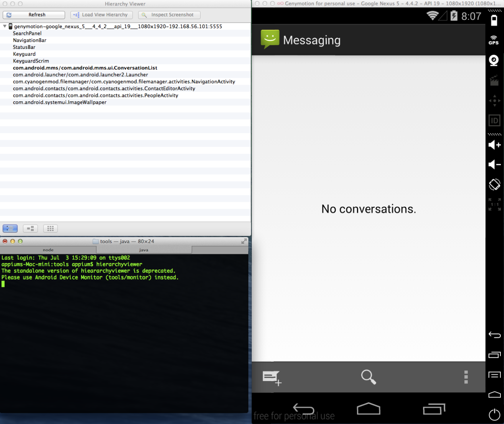Click the terminal folder proxy icon in title

95,241
